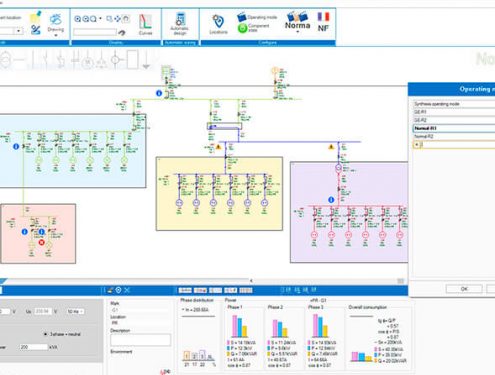Viewport: 495px width, 375px height.
Task: Click the yellow warning triangle above yellow zone
Action: click(x=219, y=147)
